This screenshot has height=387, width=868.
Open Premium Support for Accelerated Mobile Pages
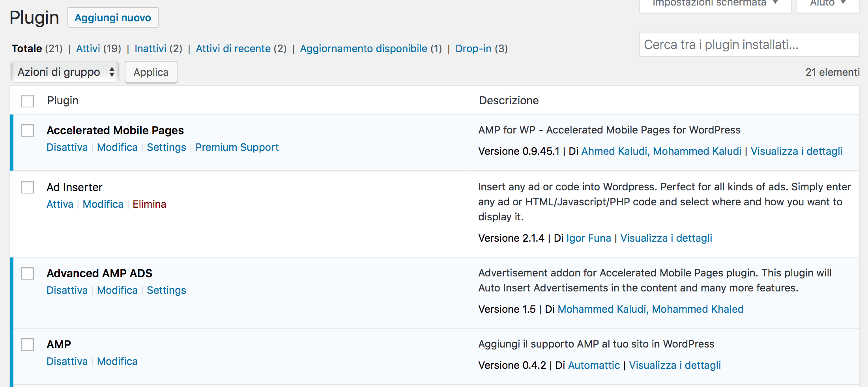[237, 147]
